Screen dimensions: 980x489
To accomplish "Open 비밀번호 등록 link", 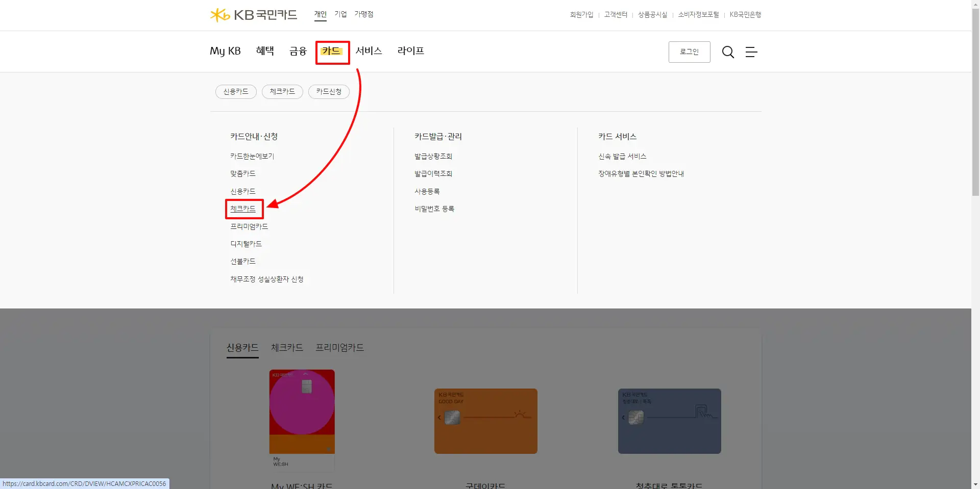I will pos(434,209).
